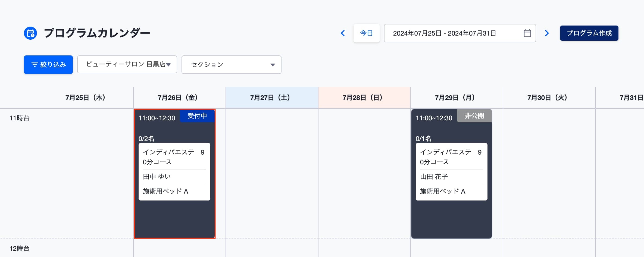
Task: Click the セクション dropdown arrow
Action: 273,65
